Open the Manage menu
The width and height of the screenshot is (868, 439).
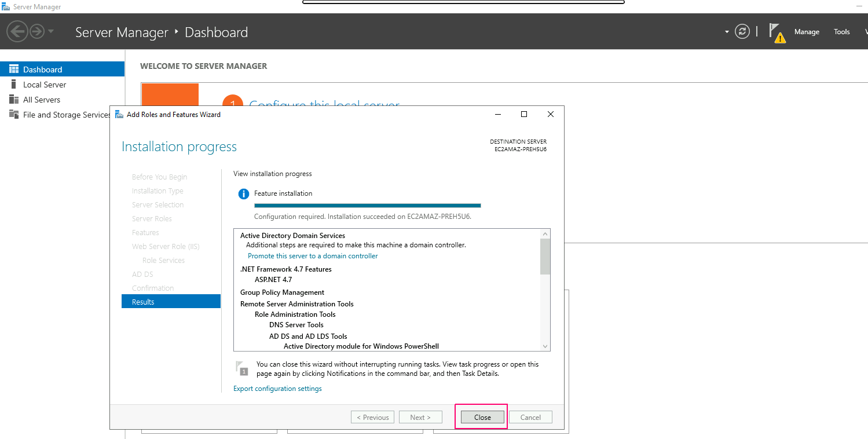807,32
